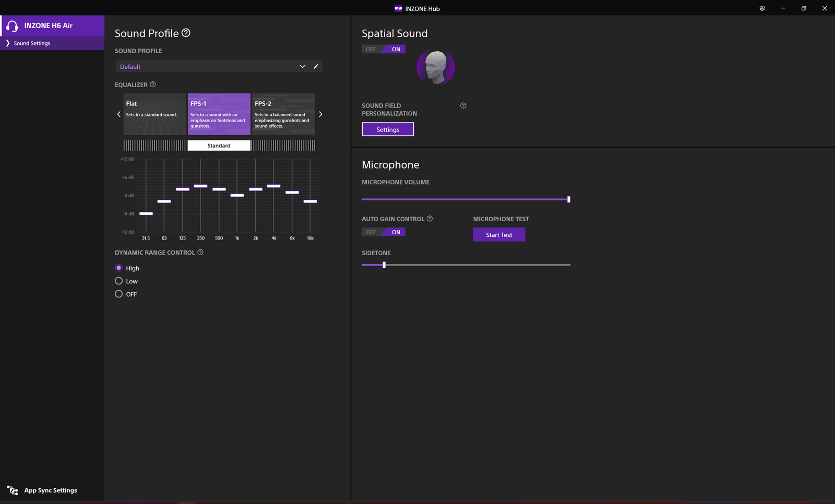Show next equalizer presets with right arrow
This screenshot has height=504, width=835.
[x=320, y=114]
